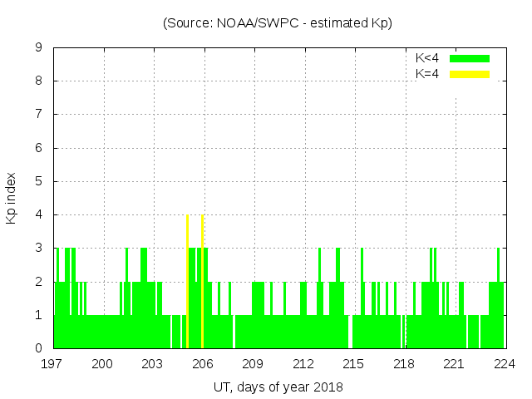Click the leftmost yellow K=4 bar
The height and width of the screenshot is (399, 532).
click(188, 281)
